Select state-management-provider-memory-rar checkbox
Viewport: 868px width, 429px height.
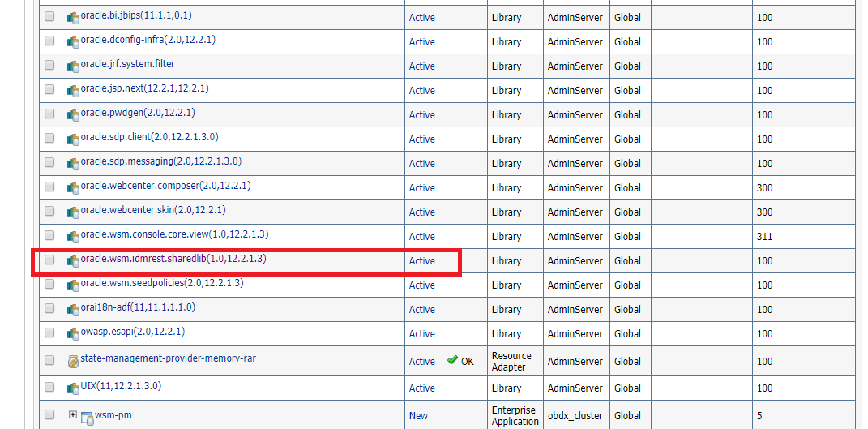(49, 360)
